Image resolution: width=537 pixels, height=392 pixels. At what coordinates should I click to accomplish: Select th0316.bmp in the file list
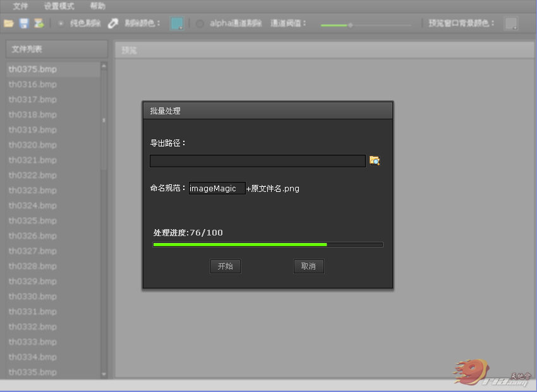pyautogui.click(x=53, y=84)
